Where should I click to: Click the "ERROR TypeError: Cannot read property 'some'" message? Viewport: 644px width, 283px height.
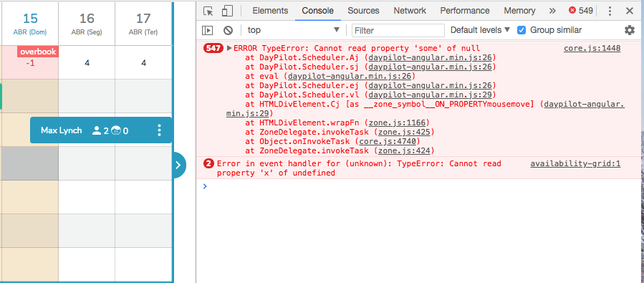(357, 48)
